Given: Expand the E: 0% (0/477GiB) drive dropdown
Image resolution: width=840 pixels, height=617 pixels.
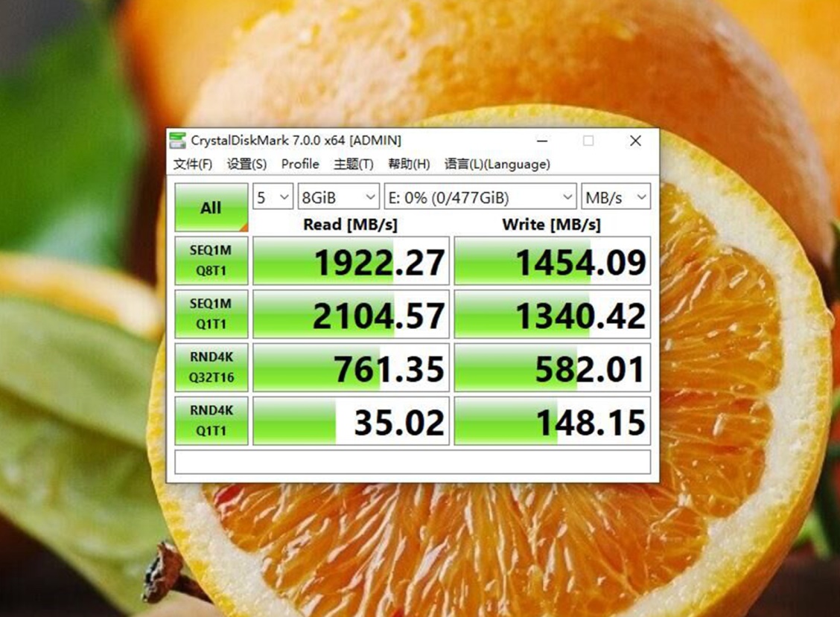Looking at the screenshot, I should (x=480, y=197).
